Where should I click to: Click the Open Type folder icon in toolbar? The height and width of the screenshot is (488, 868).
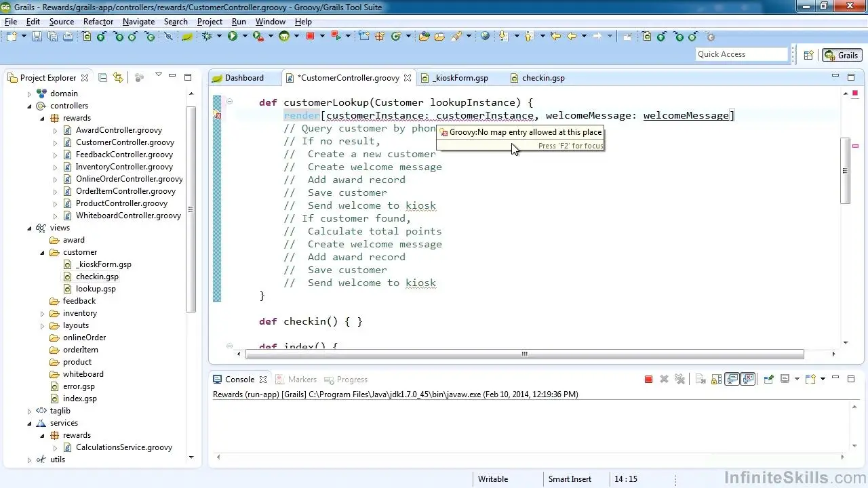[x=425, y=37]
